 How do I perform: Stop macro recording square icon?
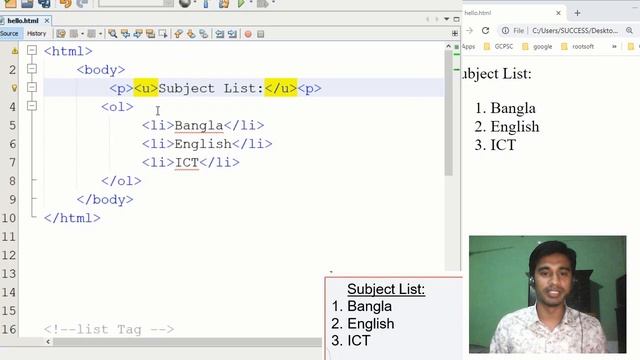(260, 34)
